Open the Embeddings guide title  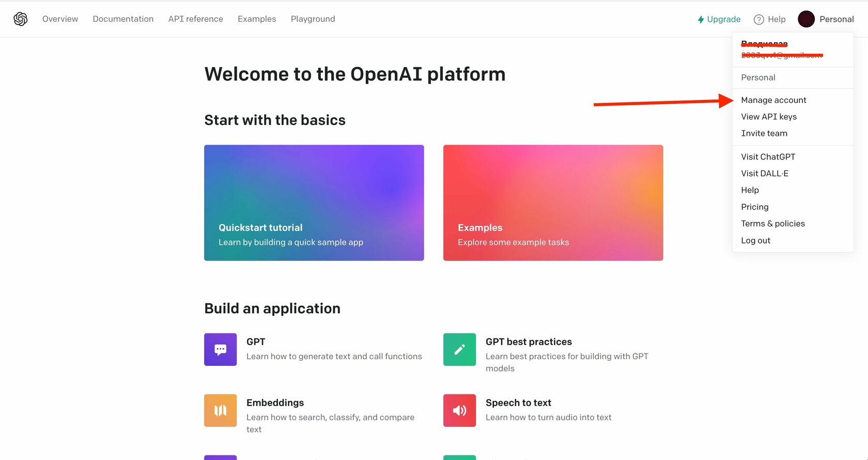275,403
